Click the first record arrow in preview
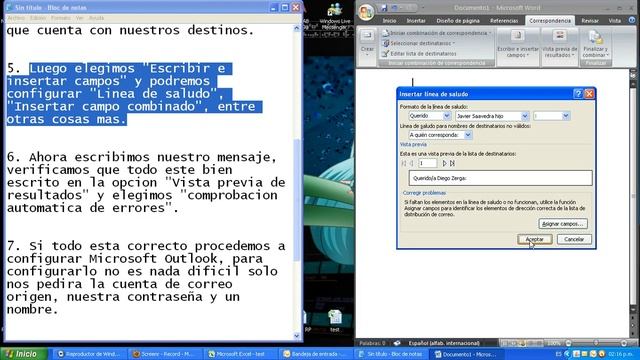Screen dimensions: 640x360 coord(404,163)
